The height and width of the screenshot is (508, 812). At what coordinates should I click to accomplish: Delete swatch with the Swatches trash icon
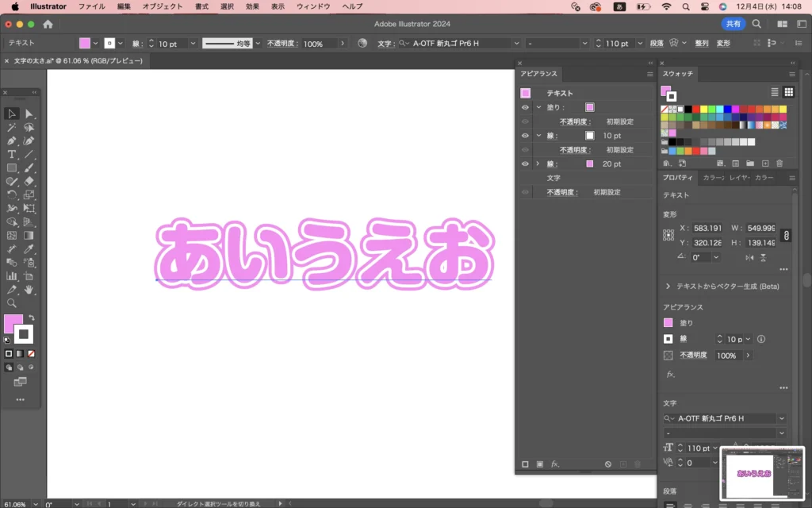point(779,163)
